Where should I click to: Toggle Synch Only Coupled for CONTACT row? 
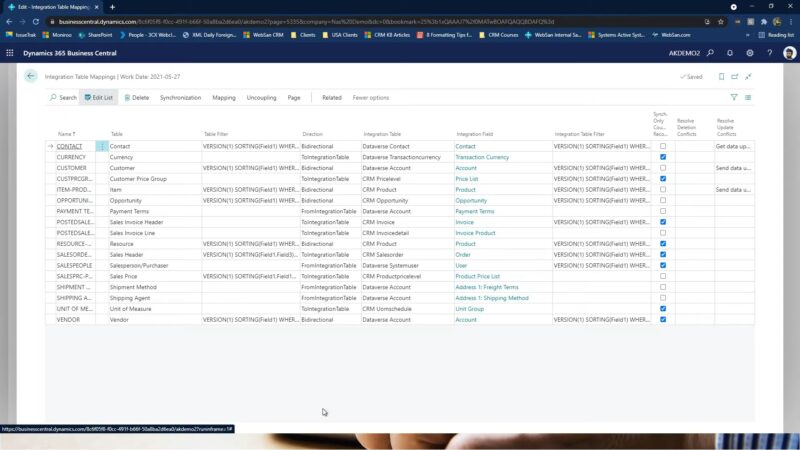pos(663,146)
